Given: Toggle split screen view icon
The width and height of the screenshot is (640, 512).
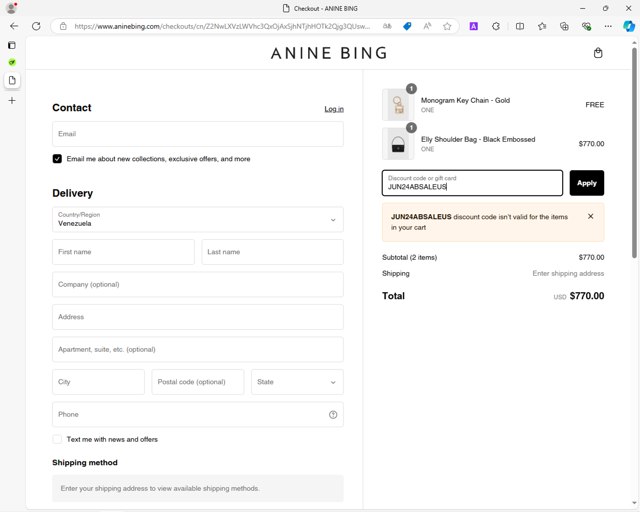Looking at the screenshot, I should click(520, 26).
